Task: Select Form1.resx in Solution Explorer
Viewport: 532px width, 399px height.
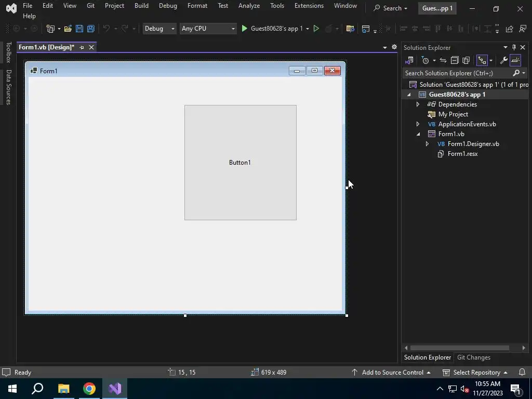Action: pyautogui.click(x=462, y=154)
